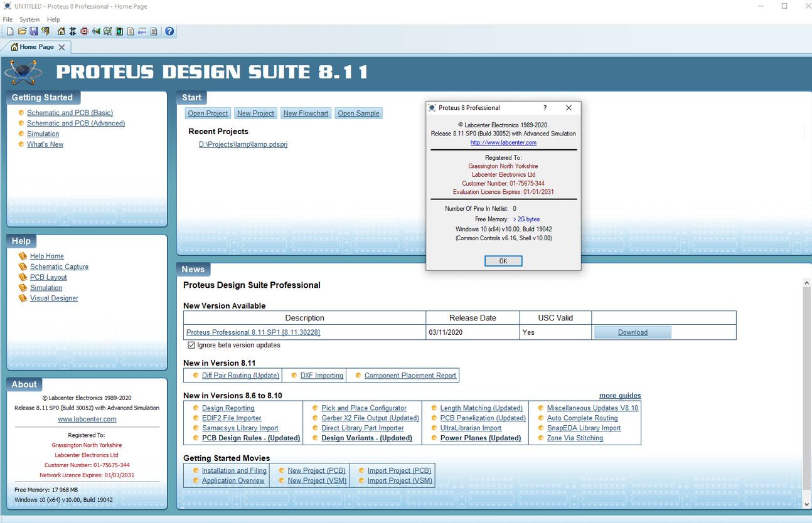Open PCB Layout link in Help panel

pos(48,278)
